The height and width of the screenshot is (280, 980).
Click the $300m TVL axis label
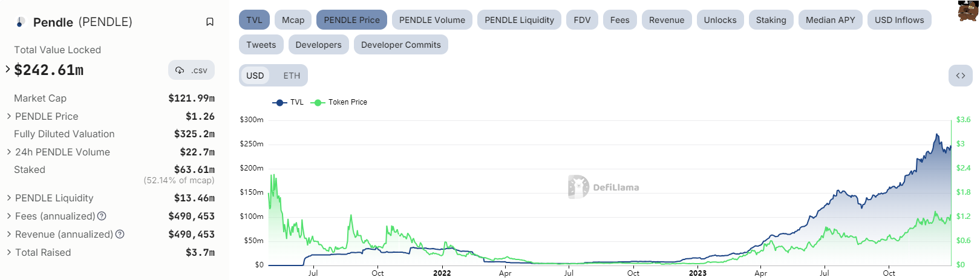point(252,120)
